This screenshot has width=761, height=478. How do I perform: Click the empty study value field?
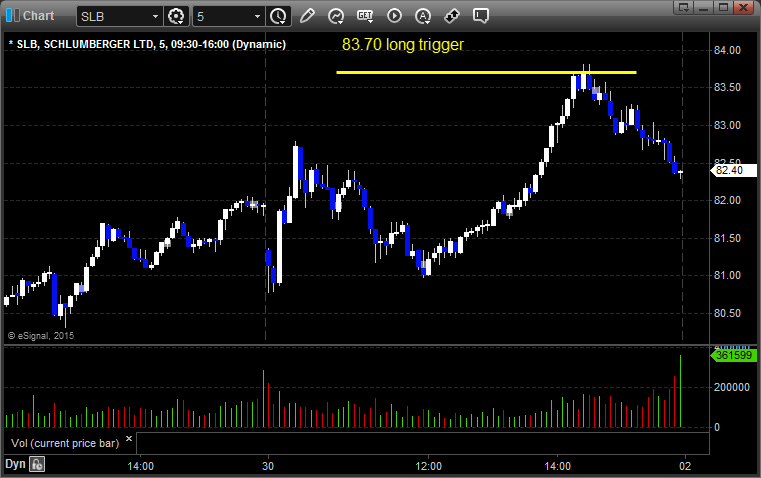pyautogui.click(x=423, y=443)
